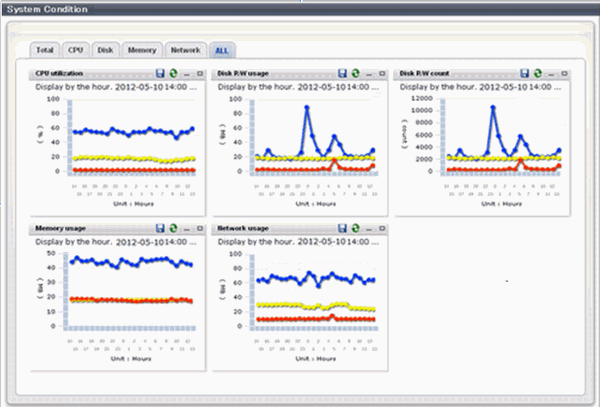Refresh the Disk R/W usage panel
Viewport: 600px width, 407px height.
pyautogui.click(x=354, y=74)
